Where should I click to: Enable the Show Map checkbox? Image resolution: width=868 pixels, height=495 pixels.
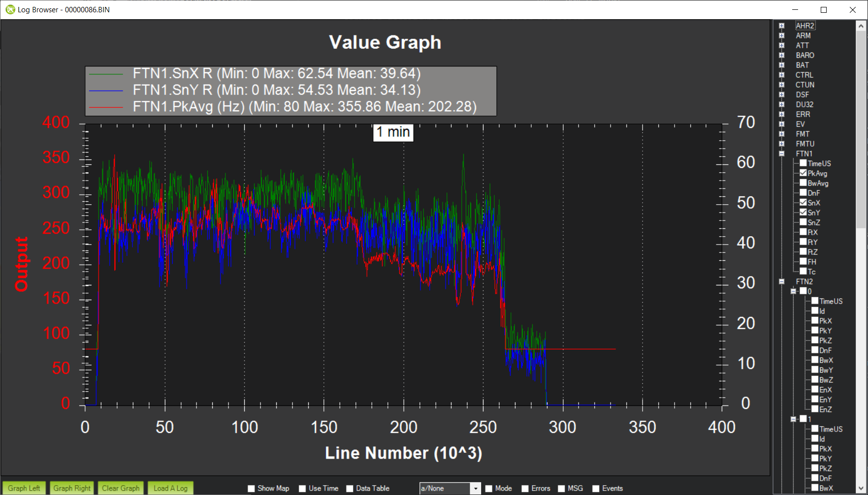pos(252,489)
